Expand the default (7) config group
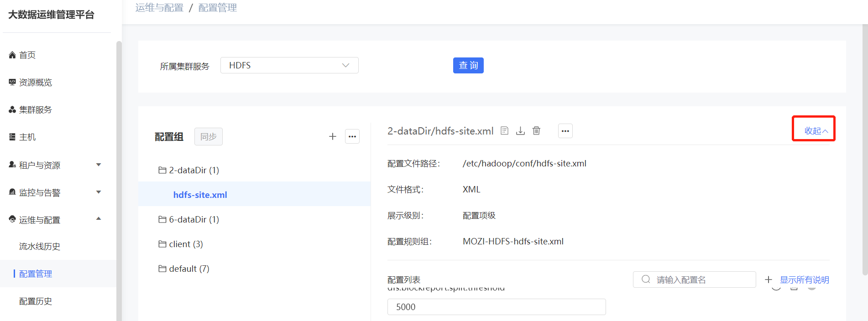Viewport: 868px width, 321px height. (x=184, y=269)
